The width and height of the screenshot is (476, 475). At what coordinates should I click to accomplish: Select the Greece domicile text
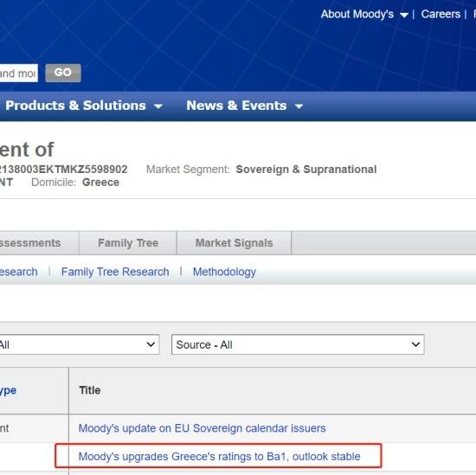100,183
